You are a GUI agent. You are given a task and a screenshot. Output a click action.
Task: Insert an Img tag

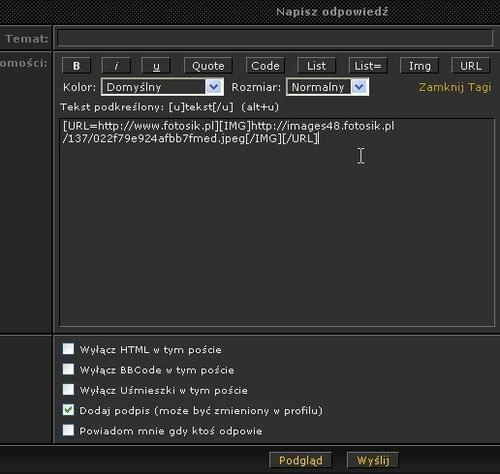[419, 66]
